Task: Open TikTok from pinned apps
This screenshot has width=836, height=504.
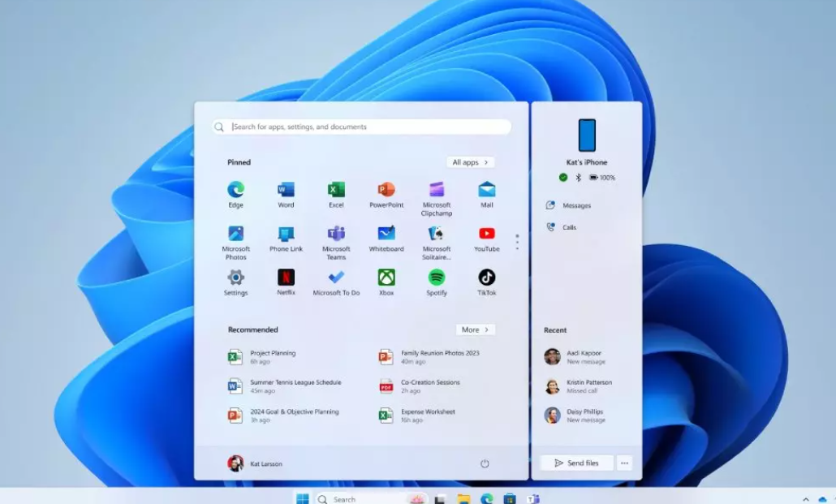Action: 486,278
